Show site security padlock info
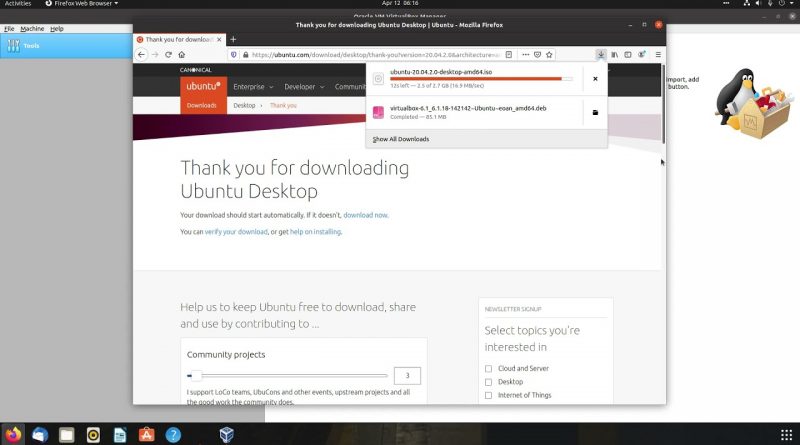This screenshot has width=800, height=445. tap(245, 55)
